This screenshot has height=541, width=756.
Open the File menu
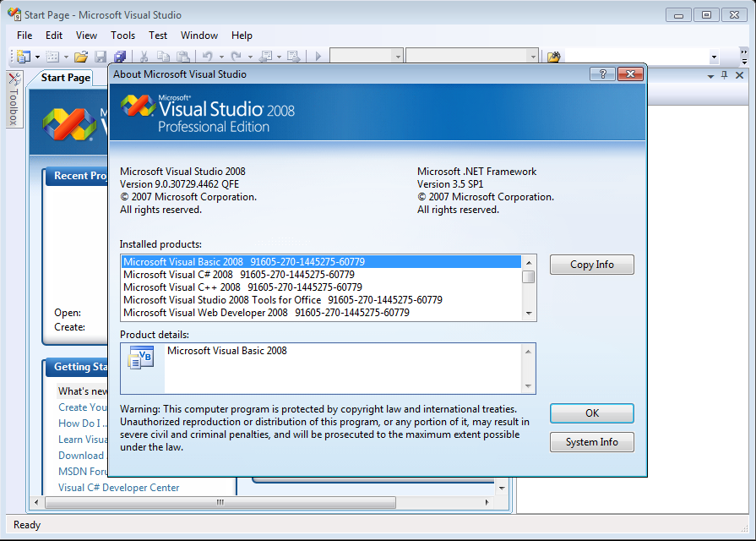[x=24, y=36]
